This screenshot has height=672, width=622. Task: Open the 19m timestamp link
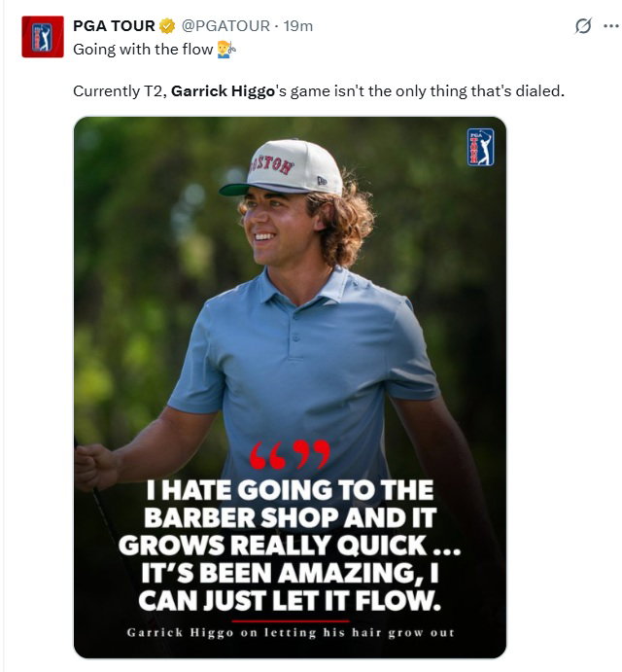point(296,26)
